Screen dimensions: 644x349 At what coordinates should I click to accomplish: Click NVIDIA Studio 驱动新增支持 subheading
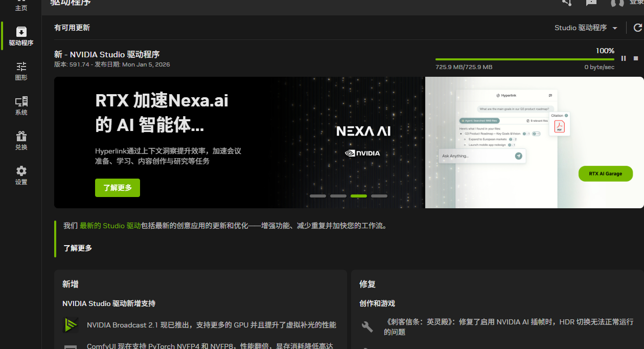tap(109, 303)
